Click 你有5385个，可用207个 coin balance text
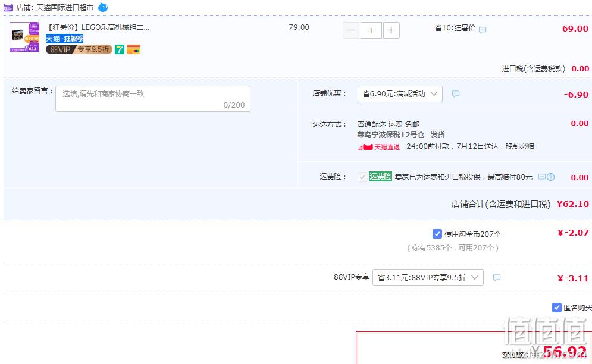 (453, 248)
